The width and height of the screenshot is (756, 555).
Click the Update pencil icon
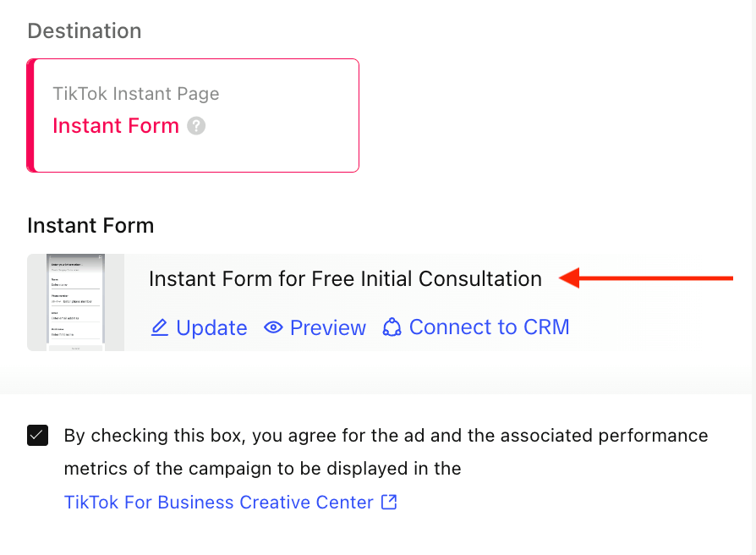pos(160,327)
